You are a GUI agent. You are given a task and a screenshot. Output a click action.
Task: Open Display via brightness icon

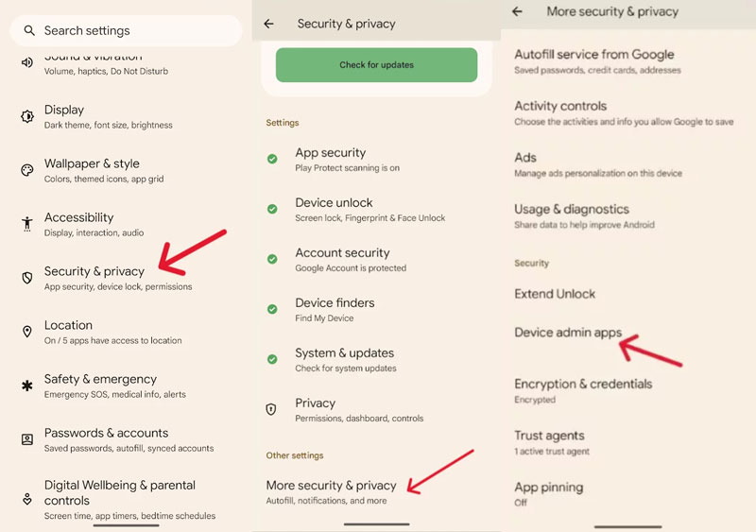coord(27,116)
